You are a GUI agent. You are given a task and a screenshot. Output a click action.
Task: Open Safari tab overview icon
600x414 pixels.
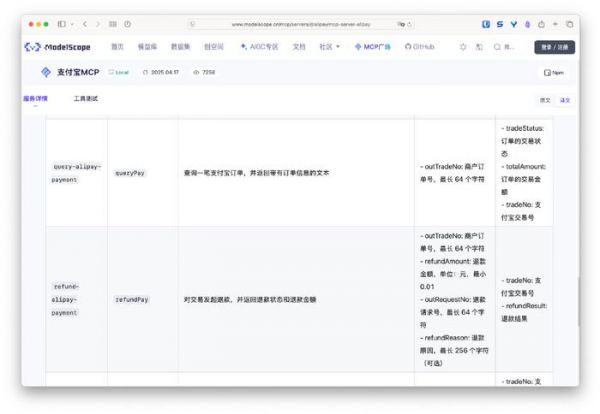point(570,24)
